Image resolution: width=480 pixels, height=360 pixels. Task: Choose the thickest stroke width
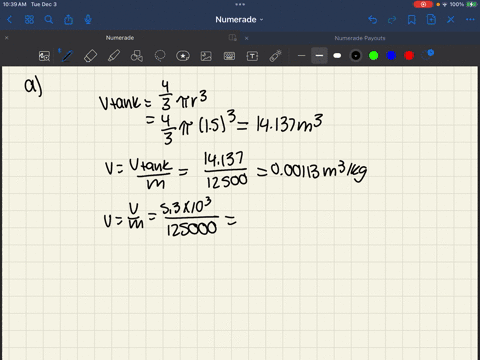pos(337,56)
